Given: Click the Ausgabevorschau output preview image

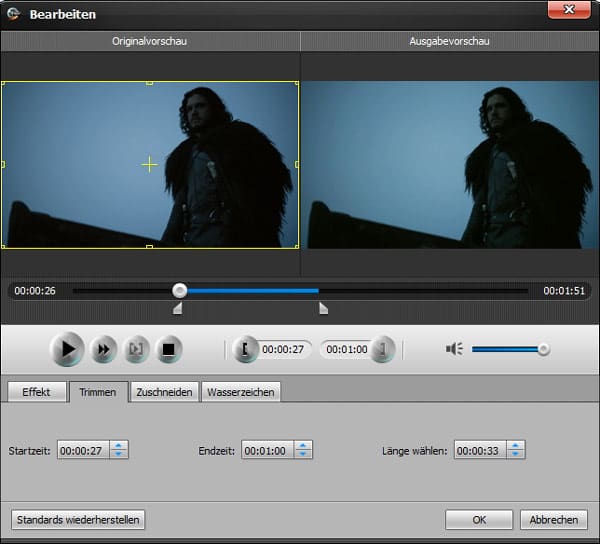Looking at the screenshot, I should [450, 165].
